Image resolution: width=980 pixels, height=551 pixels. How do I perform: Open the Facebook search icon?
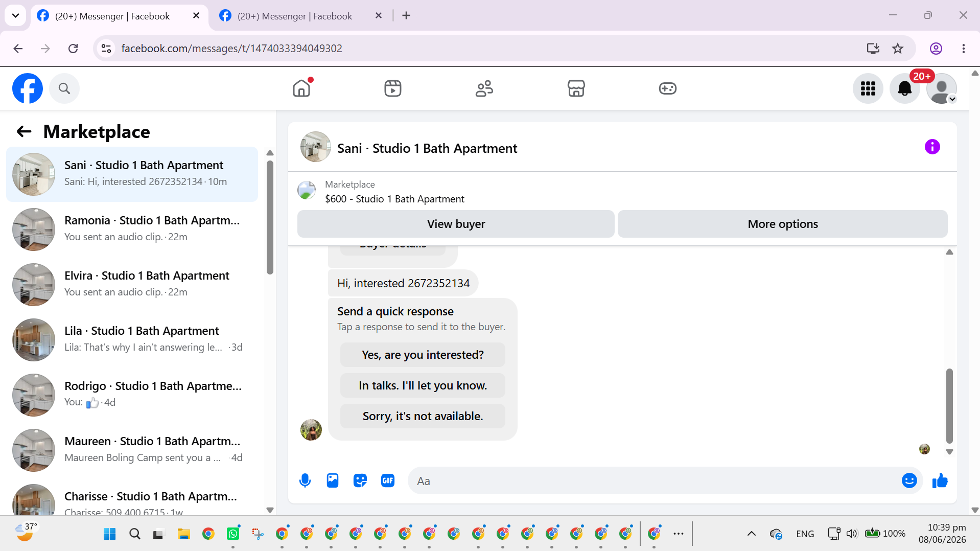64,88
